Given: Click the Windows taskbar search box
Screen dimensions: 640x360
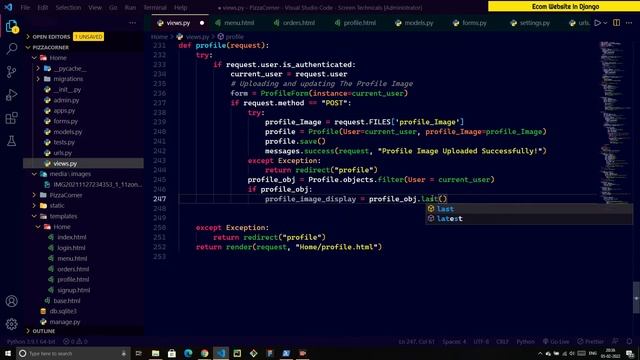Looking at the screenshot, I should tap(73, 353).
